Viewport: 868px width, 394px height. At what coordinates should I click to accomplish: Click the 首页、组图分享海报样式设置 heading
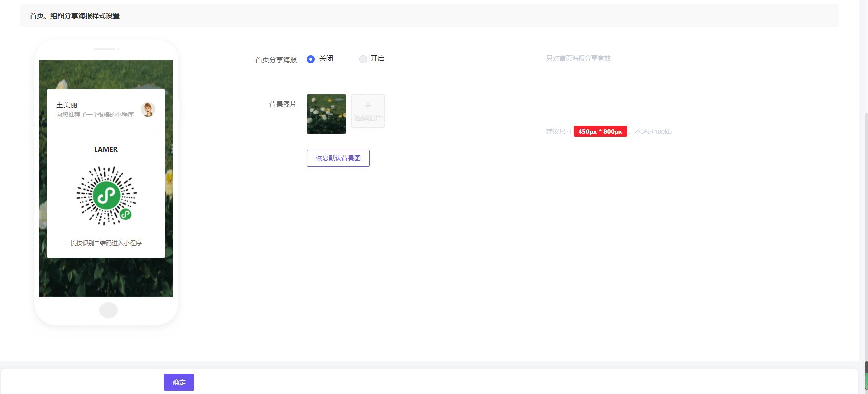(x=75, y=16)
